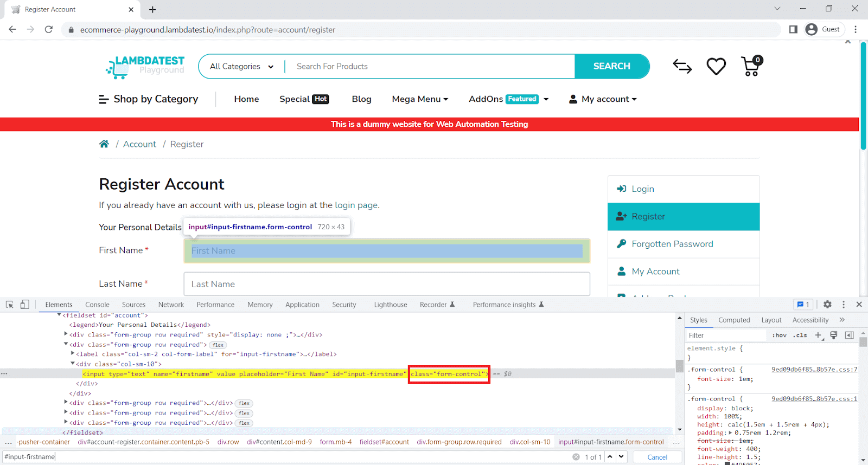Switch to the Console tab
The width and height of the screenshot is (868, 465).
tap(97, 305)
